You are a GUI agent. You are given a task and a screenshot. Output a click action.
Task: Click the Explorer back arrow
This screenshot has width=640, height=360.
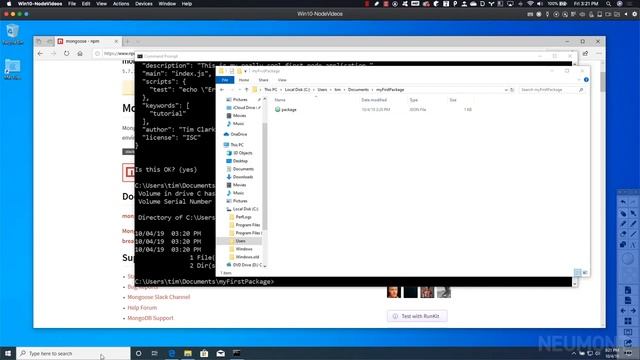[x=222, y=90]
